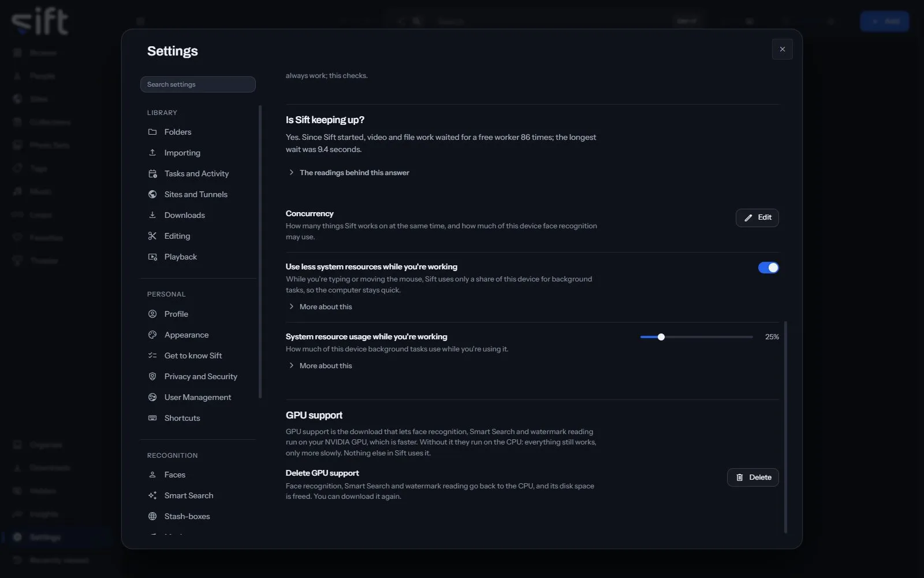Click the blue Add button behind the dialog
Image resolution: width=924 pixels, height=578 pixels.
point(885,21)
